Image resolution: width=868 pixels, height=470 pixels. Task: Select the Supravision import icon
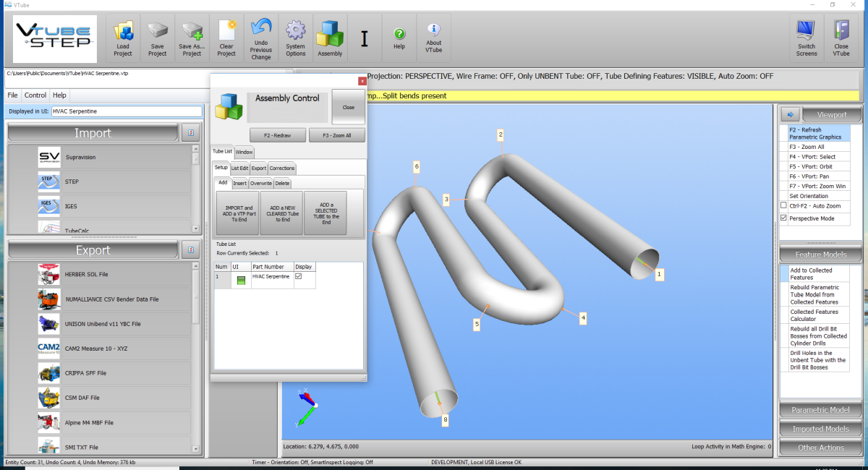point(49,157)
